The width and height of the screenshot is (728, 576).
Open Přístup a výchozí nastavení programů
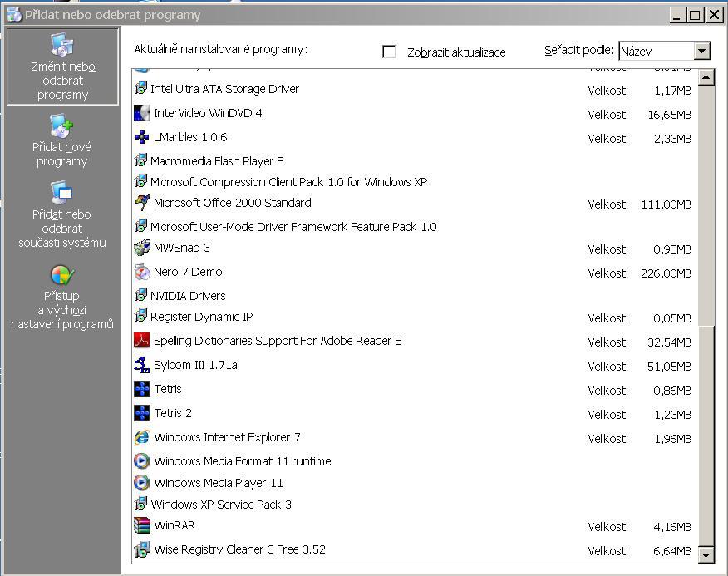click(62, 298)
